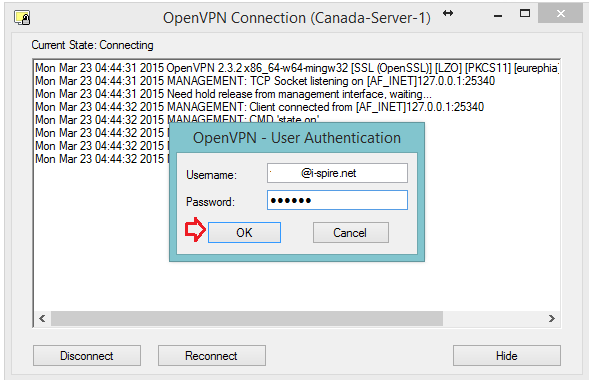The height and width of the screenshot is (381, 589).
Task: Focus the Username input field
Action: 337,173
